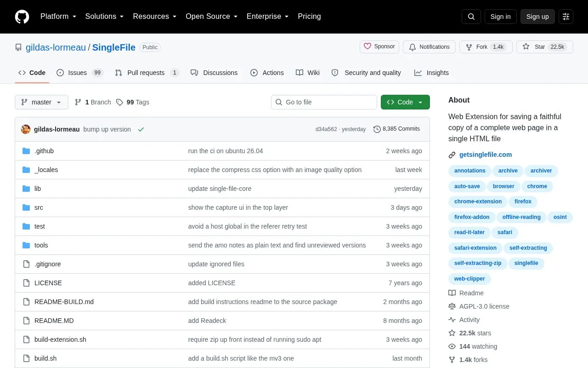Open the Actions tab
Viewport: 588px width, 368px height.
267,73
